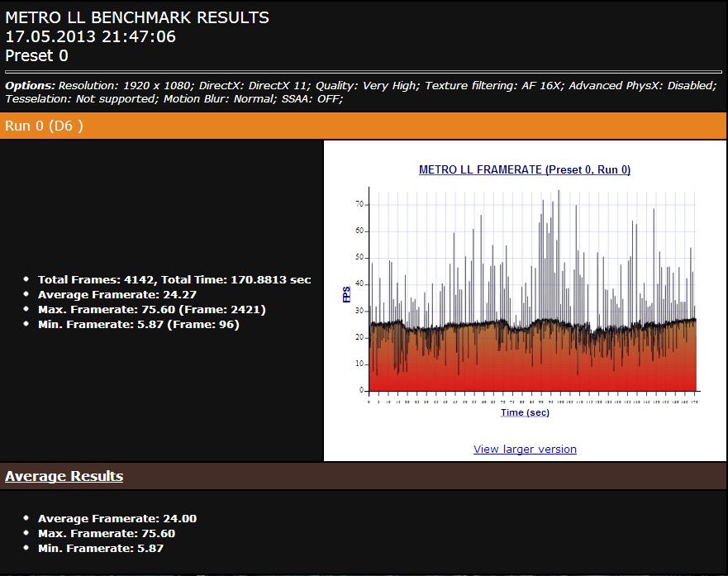728x576 pixels.
Task: Click the Total Frames: 4142 line
Action: pos(174,280)
